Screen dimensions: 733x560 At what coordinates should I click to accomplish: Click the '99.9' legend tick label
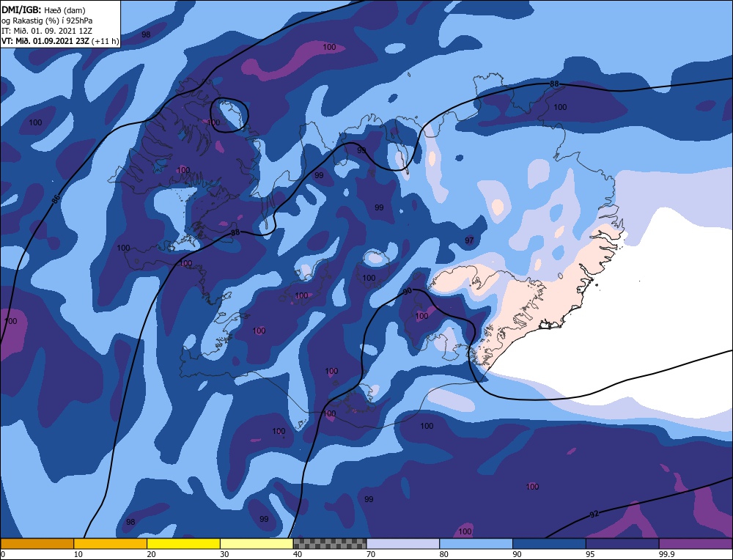(x=666, y=554)
